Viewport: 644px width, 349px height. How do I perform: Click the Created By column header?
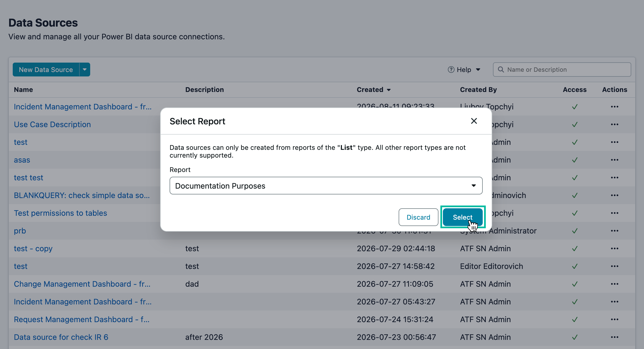(x=478, y=90)
